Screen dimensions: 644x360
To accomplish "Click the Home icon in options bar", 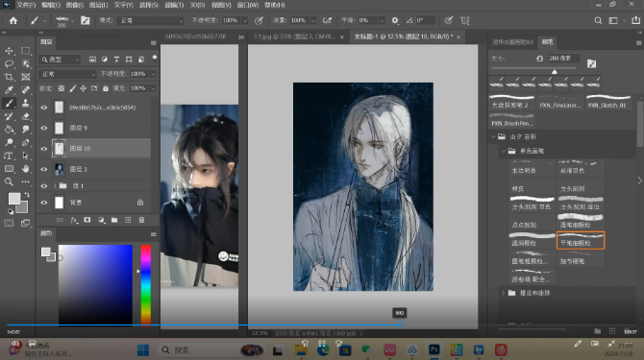I will (13, 20).
